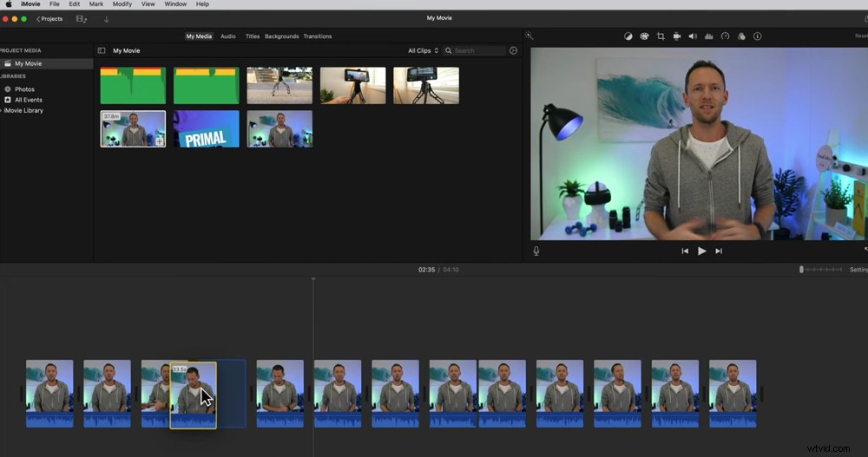Switch to the Backgrounds tab
Screen dimensions: 868x457
281,36
